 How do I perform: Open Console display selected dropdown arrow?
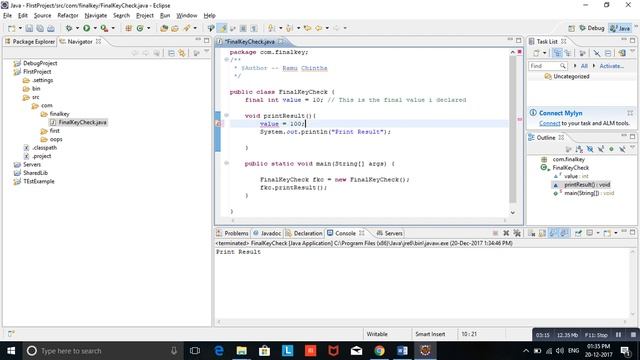pyautogui.click(x=598, y=233)
